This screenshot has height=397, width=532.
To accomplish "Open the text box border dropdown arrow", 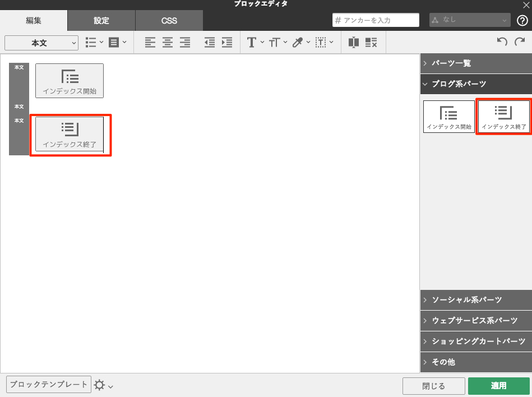I will point(331,43).
